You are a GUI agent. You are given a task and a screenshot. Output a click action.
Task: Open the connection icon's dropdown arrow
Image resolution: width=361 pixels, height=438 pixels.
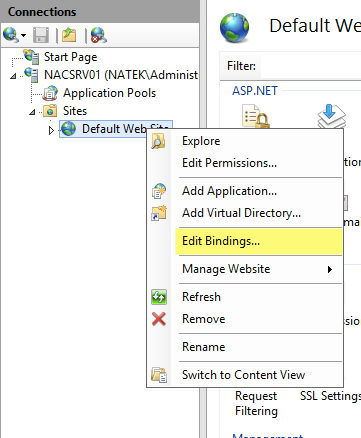pyautogui.click(x=23, y=35)
